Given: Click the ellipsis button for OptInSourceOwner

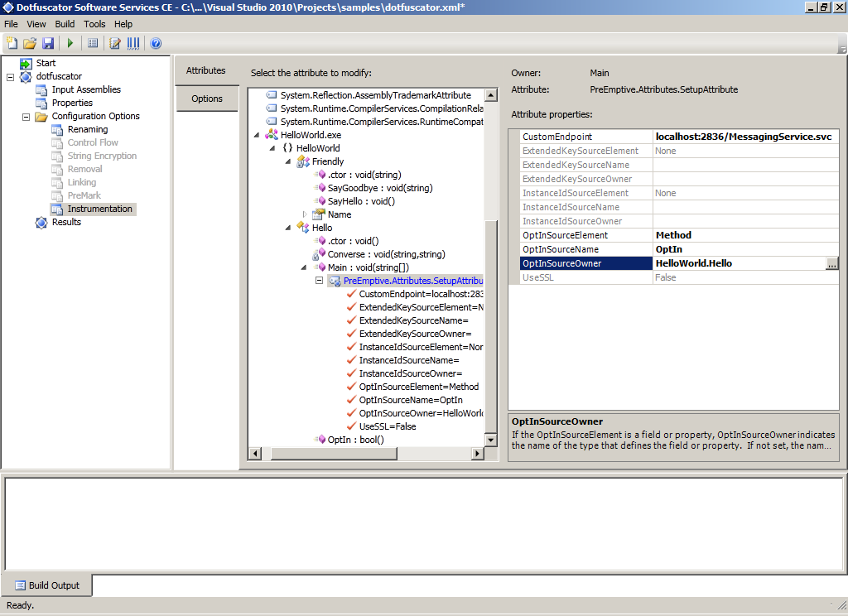Looking at the screenshot, I should coord(831,263).
